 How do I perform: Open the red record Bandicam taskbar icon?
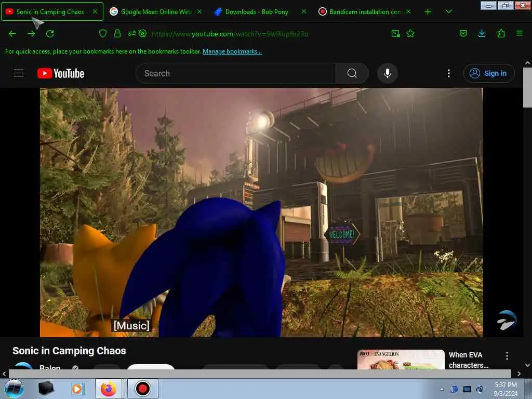point(142,389)
